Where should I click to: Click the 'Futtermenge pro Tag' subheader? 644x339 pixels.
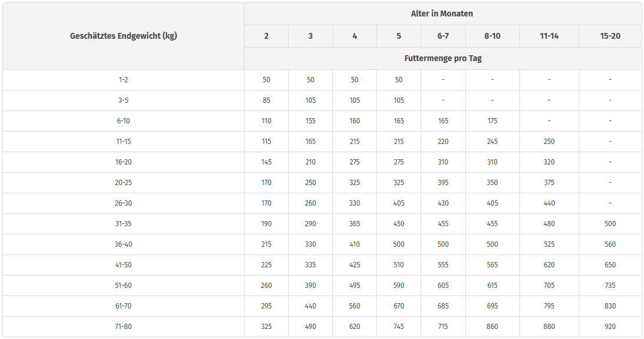442,58
